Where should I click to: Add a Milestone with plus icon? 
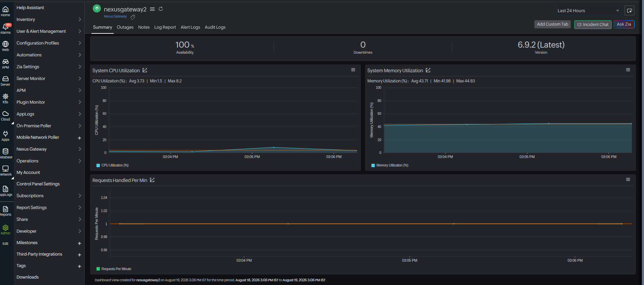click(x=80, y=243)
